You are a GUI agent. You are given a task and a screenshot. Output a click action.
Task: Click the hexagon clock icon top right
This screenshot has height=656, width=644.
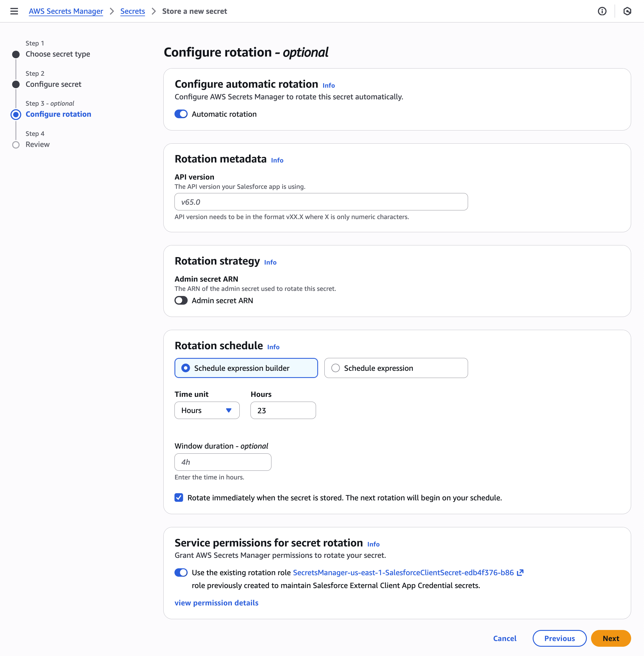[x=627, y=11]
